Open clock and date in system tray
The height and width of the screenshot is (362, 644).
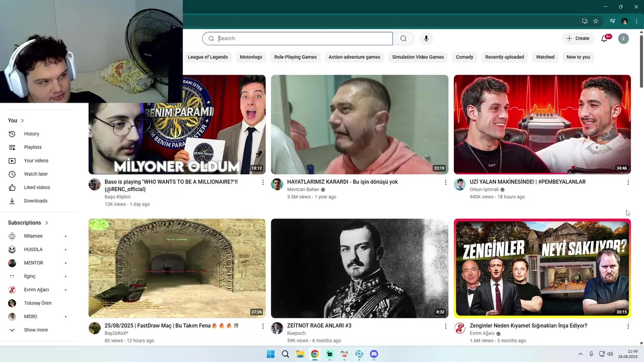tap(627, 354)
